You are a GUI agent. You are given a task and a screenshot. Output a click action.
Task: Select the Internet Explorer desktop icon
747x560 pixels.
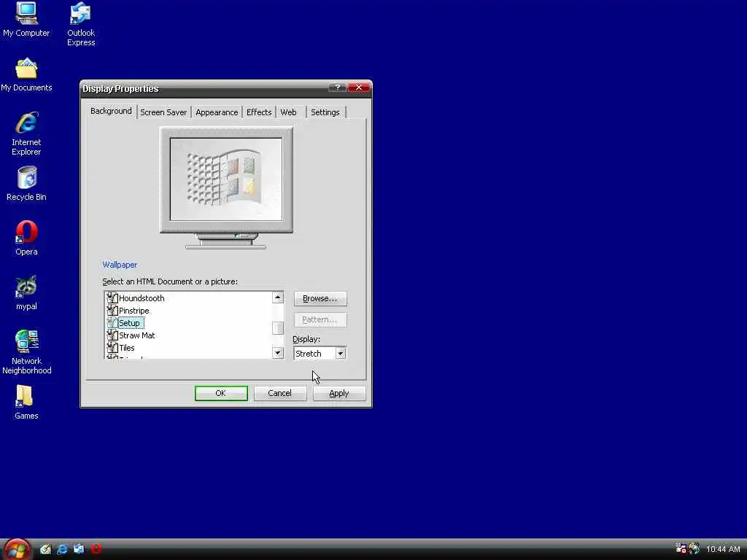26,134
